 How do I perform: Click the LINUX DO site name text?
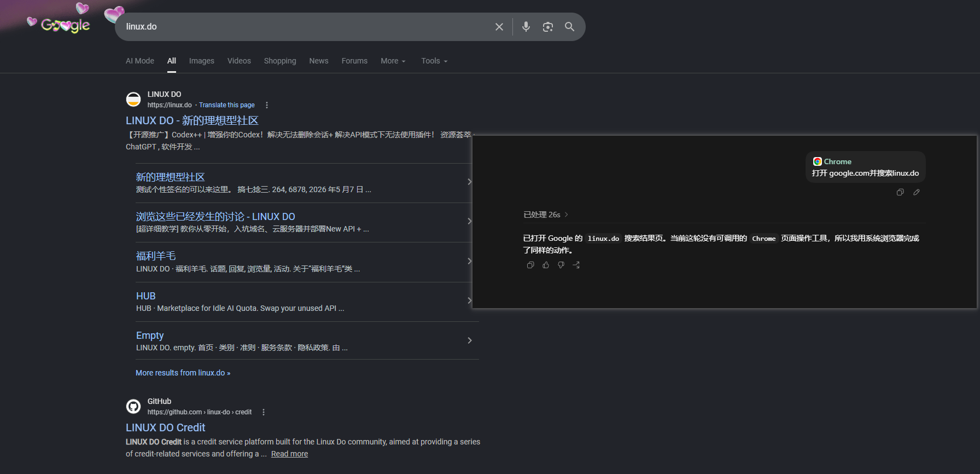coord(164,94)
